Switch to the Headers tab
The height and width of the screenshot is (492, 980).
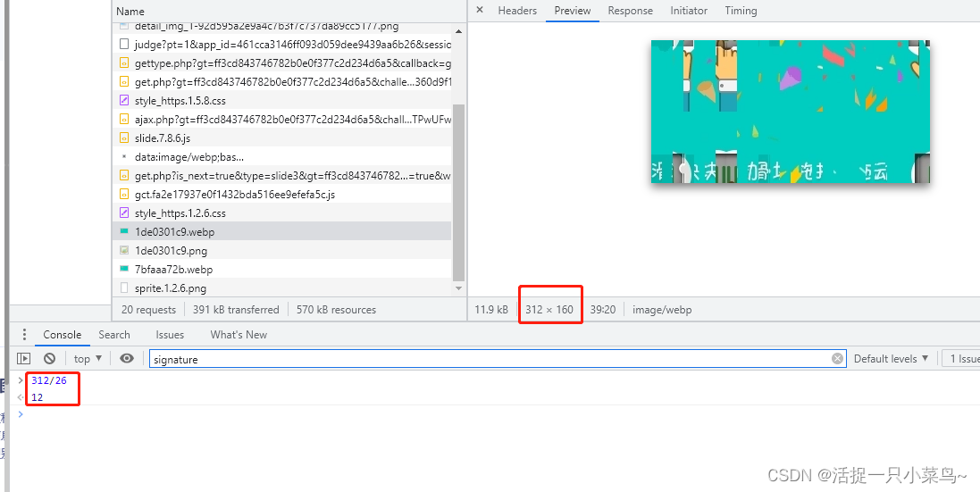click(517, 11)
